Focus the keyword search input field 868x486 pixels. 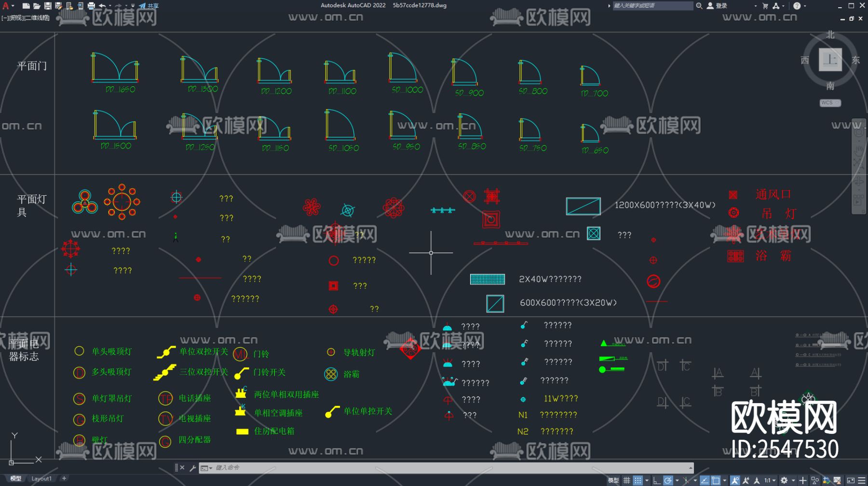[652, 6]
